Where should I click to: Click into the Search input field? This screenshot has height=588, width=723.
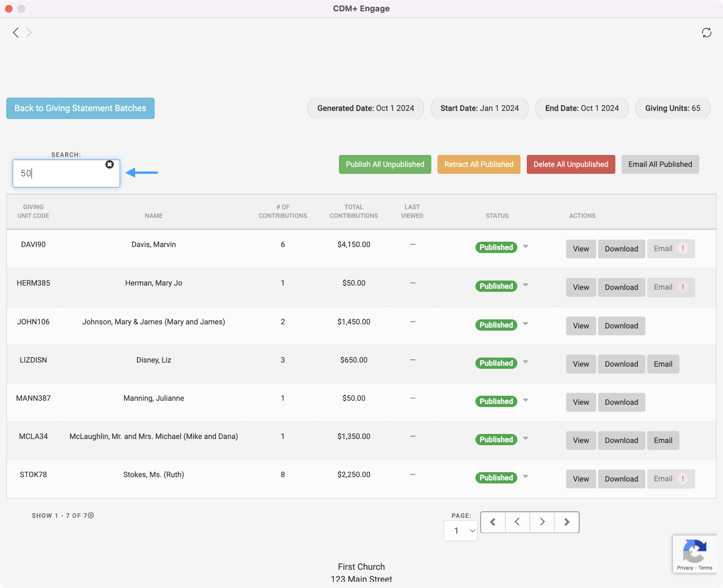pos(61,173)
